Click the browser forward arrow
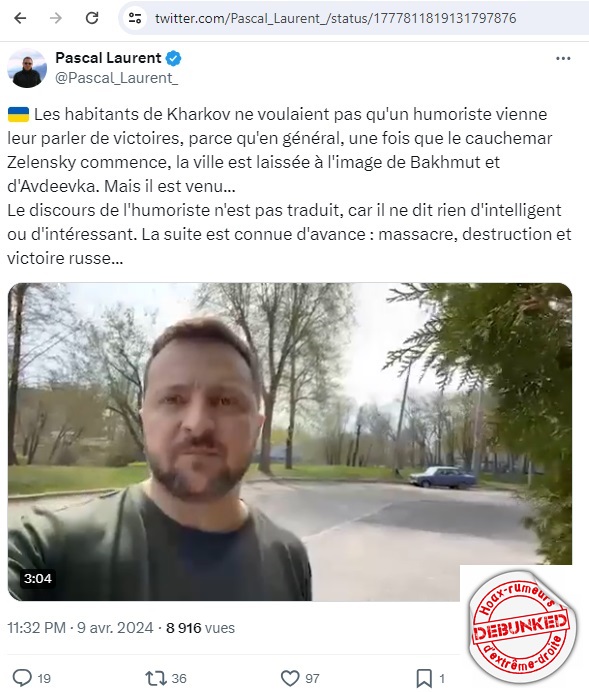The width and height of the screenshot is (589, 692). [56, 18]
